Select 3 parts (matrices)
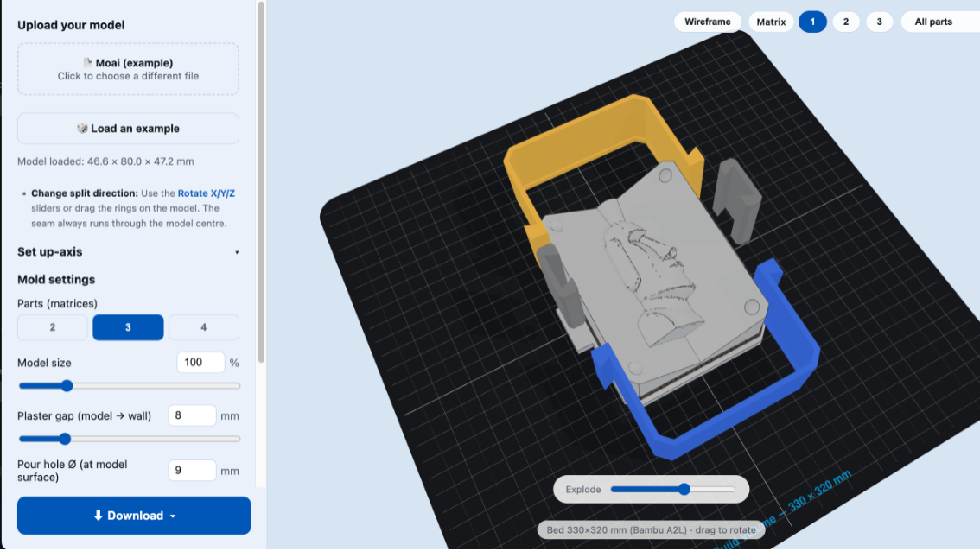Viewport: 980px width, 551px height. 128,327
